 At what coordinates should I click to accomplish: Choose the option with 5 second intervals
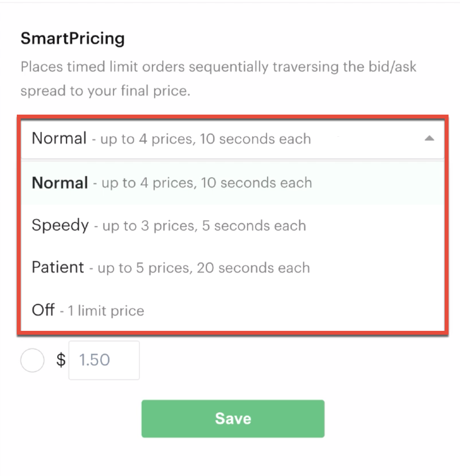pos(168,225)
